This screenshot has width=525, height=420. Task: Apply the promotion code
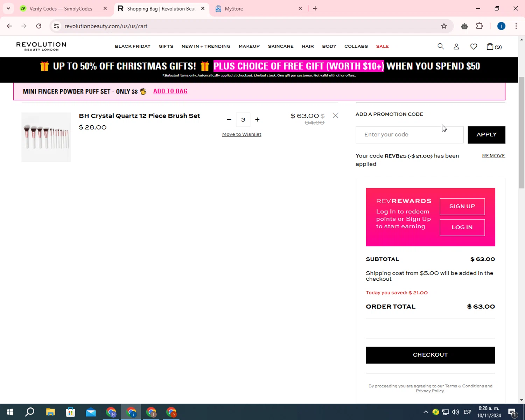click(x=486, y=135)
